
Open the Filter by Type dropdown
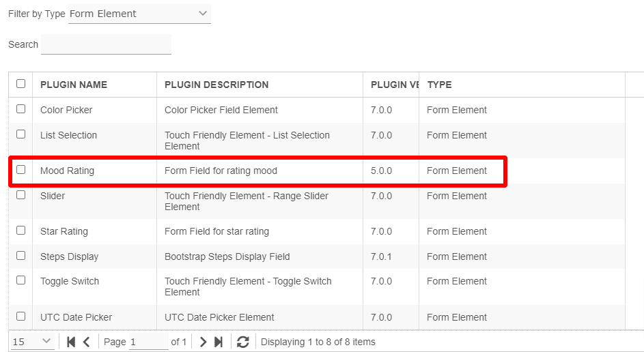pyautogui.click(x=139, y=14)
